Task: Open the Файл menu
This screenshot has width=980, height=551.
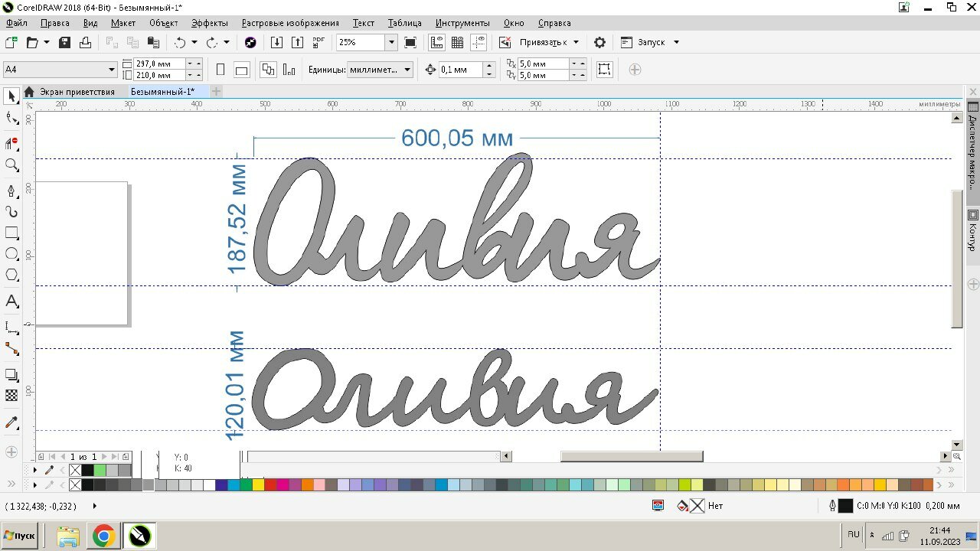Action: 16,23
